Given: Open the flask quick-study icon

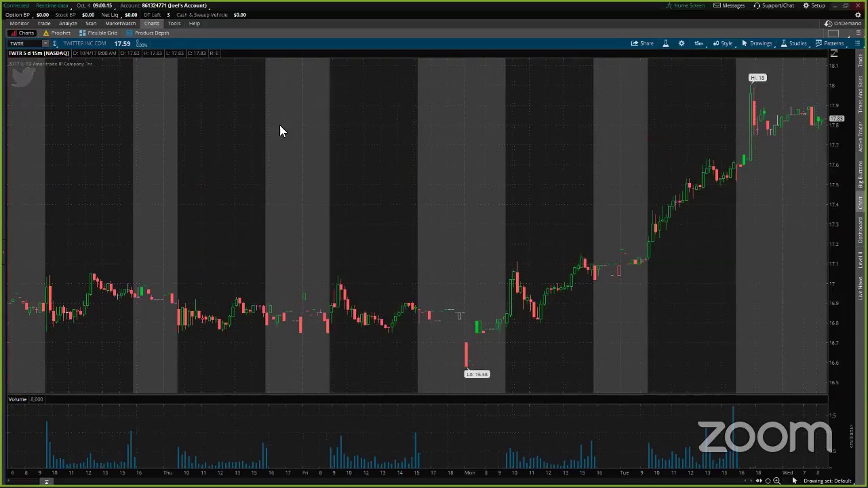Looking at the screenshot, I should click(x=665, y=43).
